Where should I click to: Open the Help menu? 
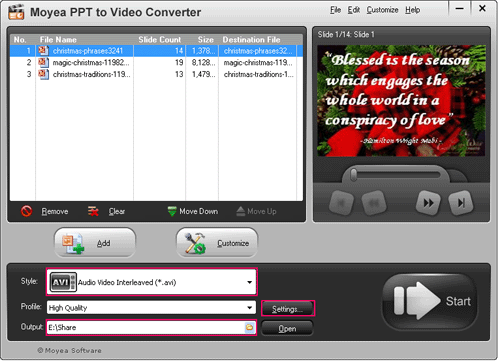pos(412,10)
